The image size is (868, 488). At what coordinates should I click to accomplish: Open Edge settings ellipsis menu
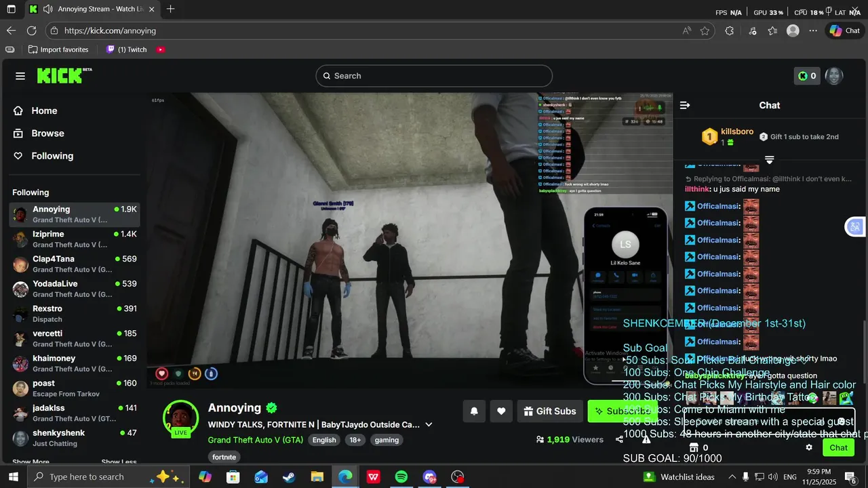click(813, 30)
